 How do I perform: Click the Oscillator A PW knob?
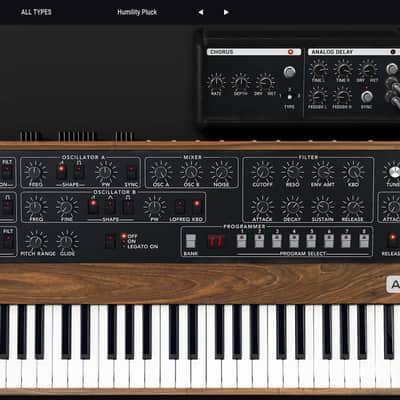106,172
